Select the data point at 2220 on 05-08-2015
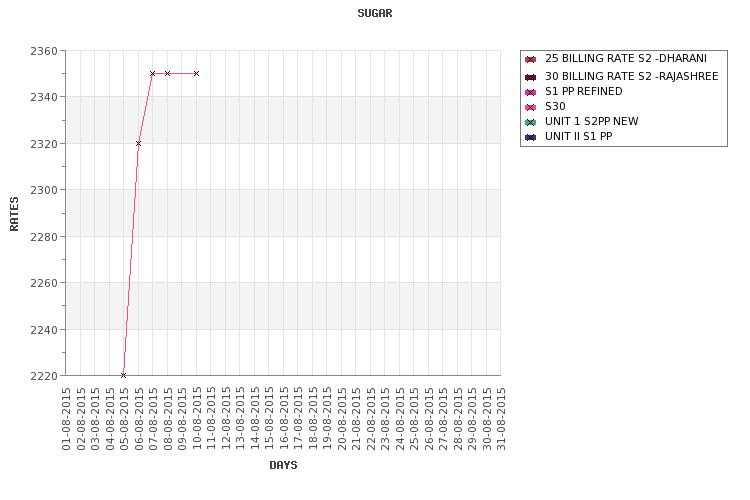Image resolution: width=750 pixels, height=500 pixels. pyautogui.click(x=123, y=376)
